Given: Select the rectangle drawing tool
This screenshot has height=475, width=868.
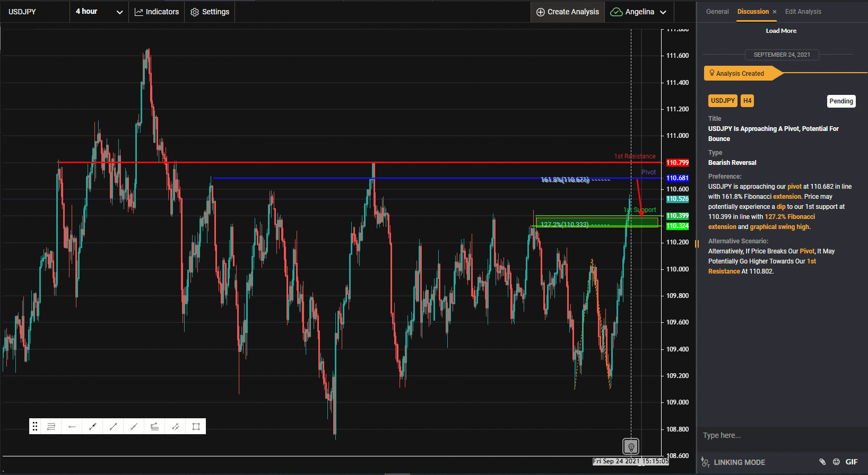Looking at the screenshot, I should pos(196,426).
